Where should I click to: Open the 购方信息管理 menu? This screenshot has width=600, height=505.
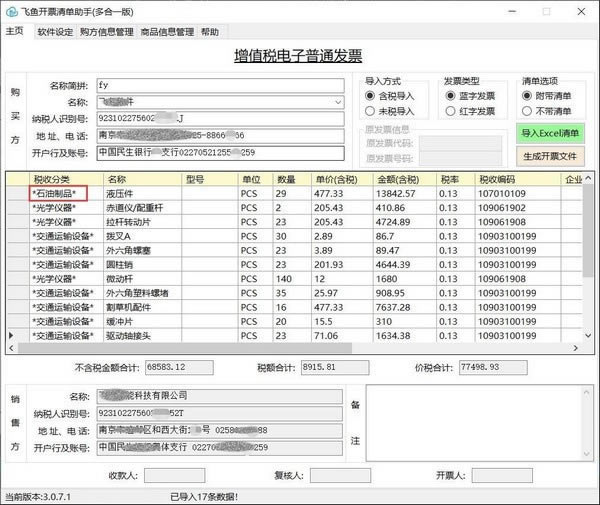[106, 32]
